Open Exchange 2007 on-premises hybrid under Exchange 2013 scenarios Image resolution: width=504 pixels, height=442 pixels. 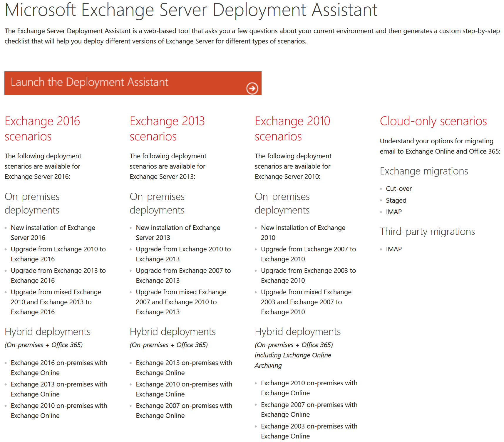point(184,411)
